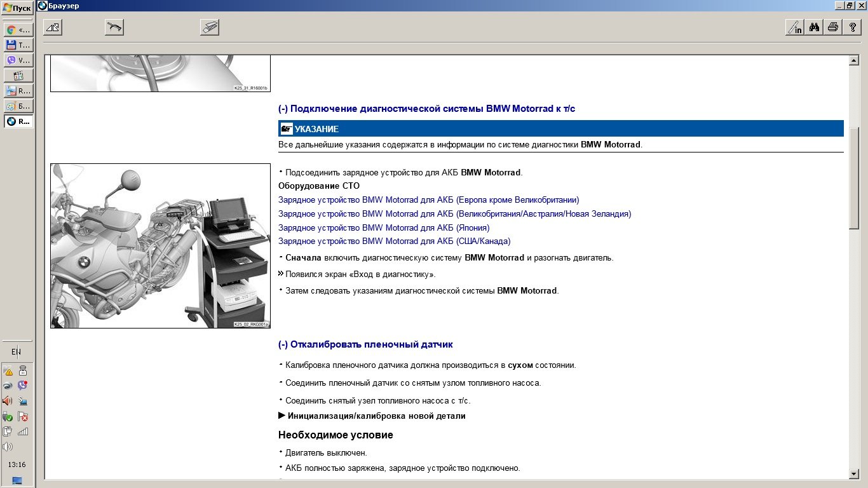
Task: Click the scrollbar down arrow
Action: pyautogui.click(x=854, y=474)
